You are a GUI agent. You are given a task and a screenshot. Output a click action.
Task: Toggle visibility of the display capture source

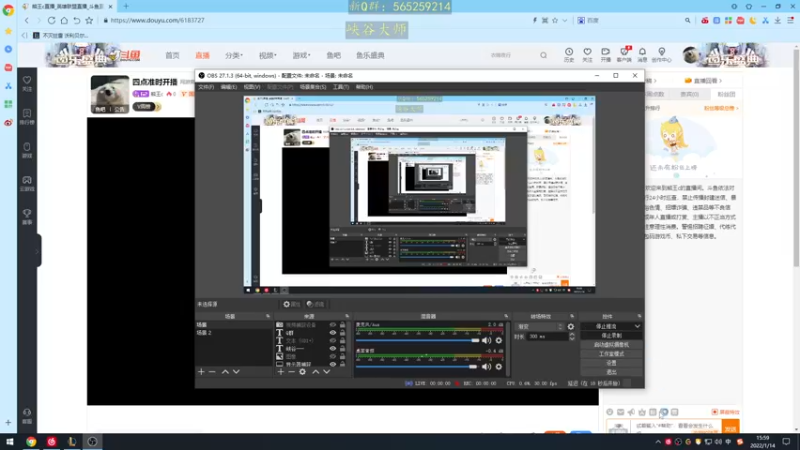(x=333, y=364)
